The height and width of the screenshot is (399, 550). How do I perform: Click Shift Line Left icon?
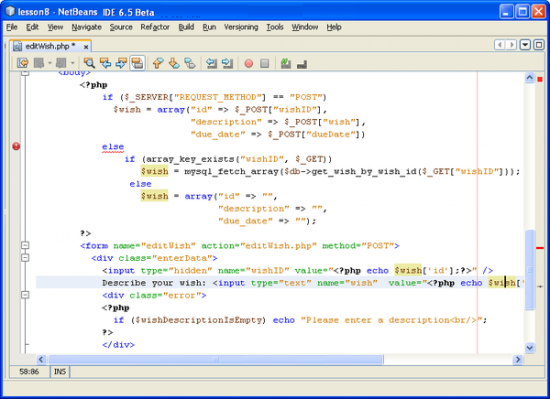(x=211, y=63)
